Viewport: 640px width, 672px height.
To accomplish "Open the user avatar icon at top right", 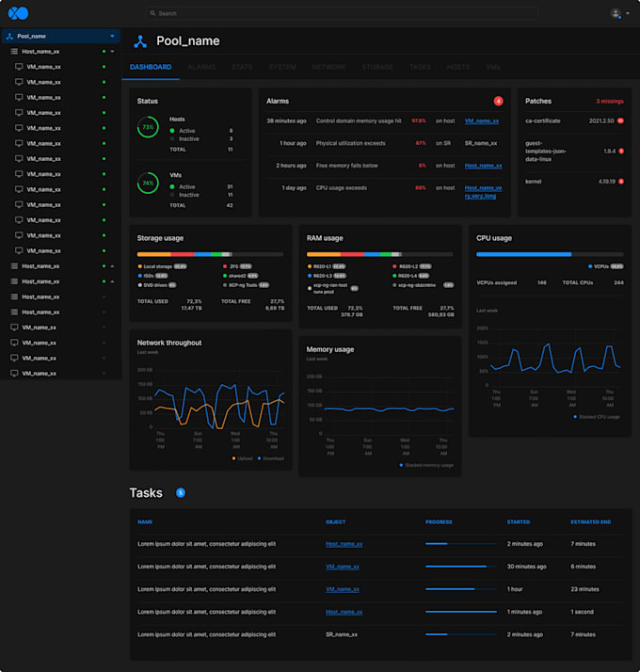I will 616,13.
